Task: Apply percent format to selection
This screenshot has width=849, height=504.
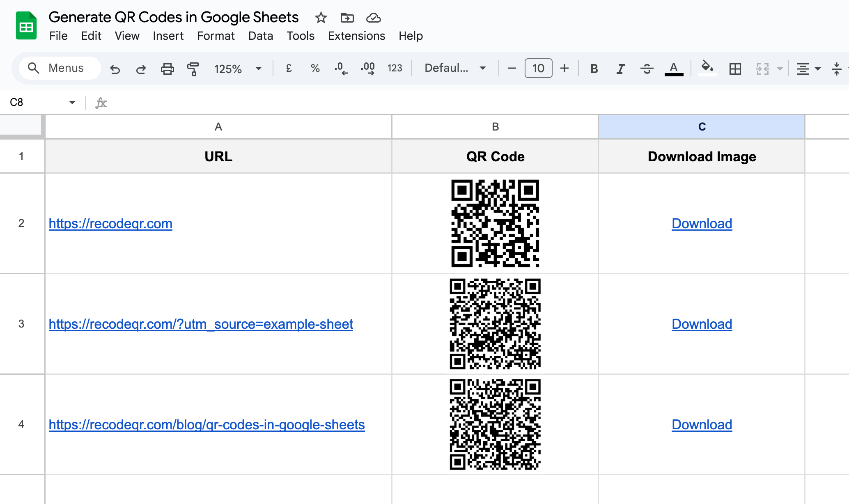Action: coord(315,69)
